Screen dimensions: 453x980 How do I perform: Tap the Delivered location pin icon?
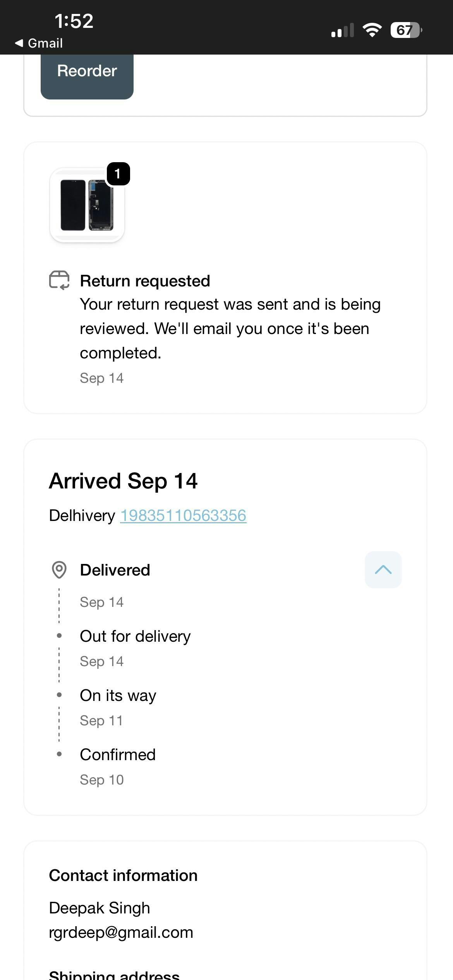click(59, 570)
